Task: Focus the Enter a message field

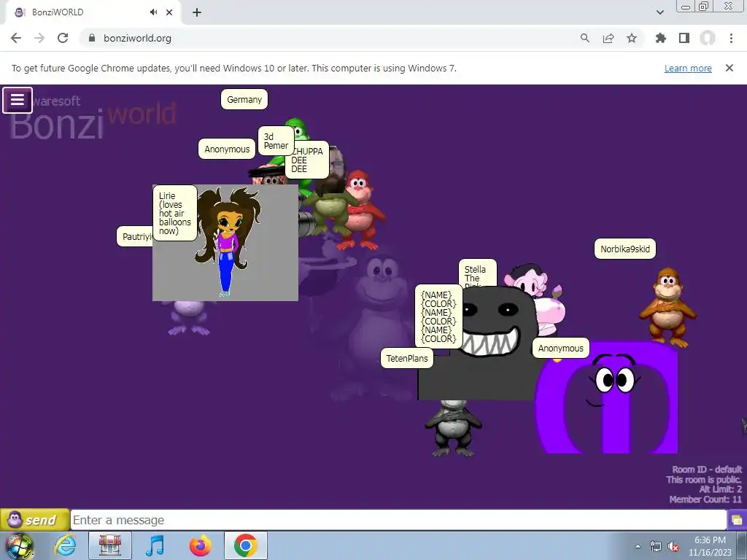Action: click(398, 520)
